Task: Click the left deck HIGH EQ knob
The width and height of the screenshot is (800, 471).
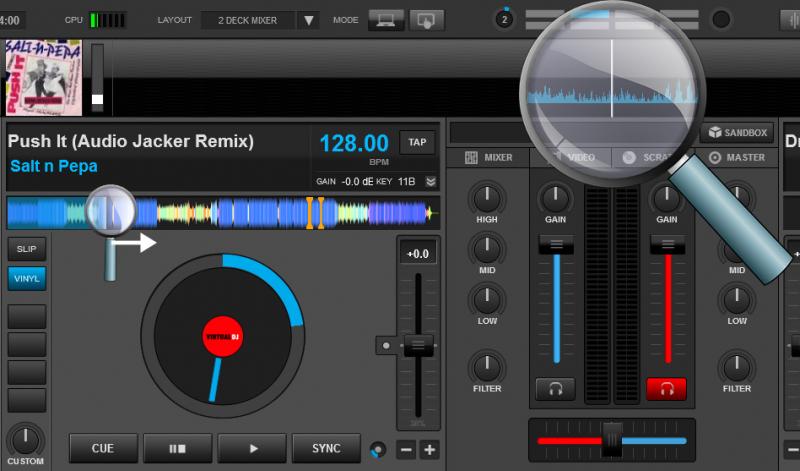Action: coord(487,198)
